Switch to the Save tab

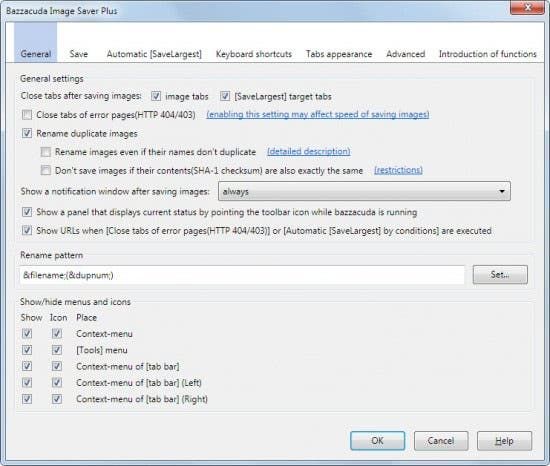(79, 54)
